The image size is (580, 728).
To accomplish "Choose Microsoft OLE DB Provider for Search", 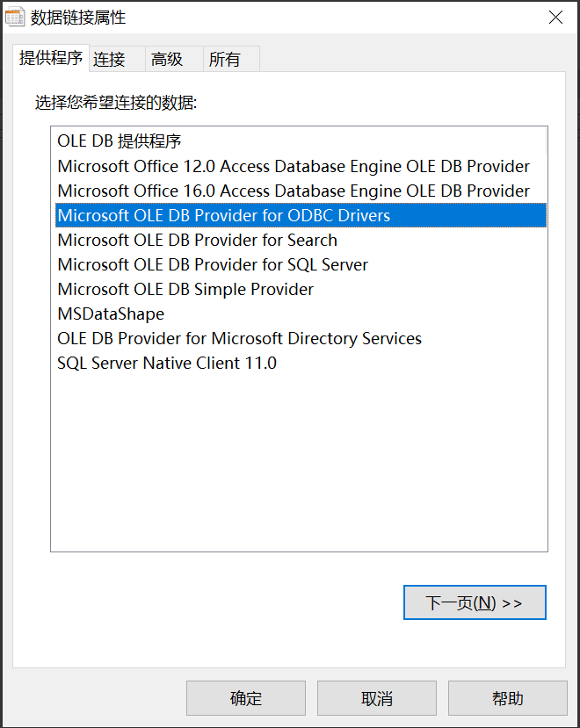I will tap(198, 240).
